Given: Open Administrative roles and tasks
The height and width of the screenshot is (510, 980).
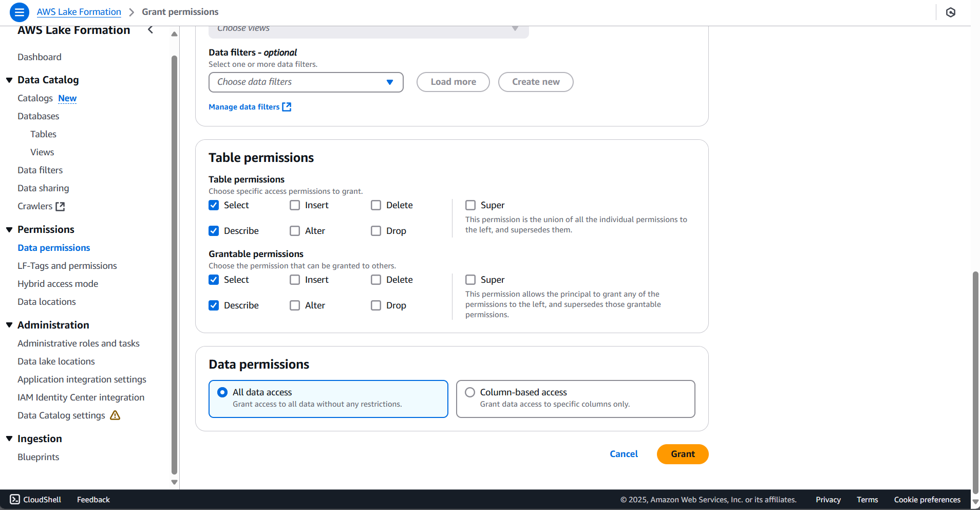Looking at the screenshot, I should tap(79, 343).
